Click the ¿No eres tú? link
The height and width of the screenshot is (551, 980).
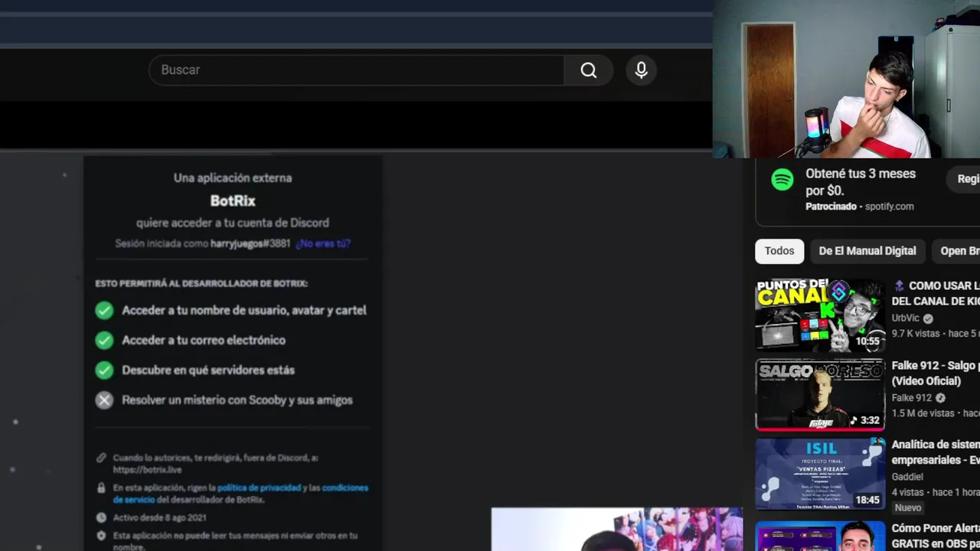pos(323,243)
